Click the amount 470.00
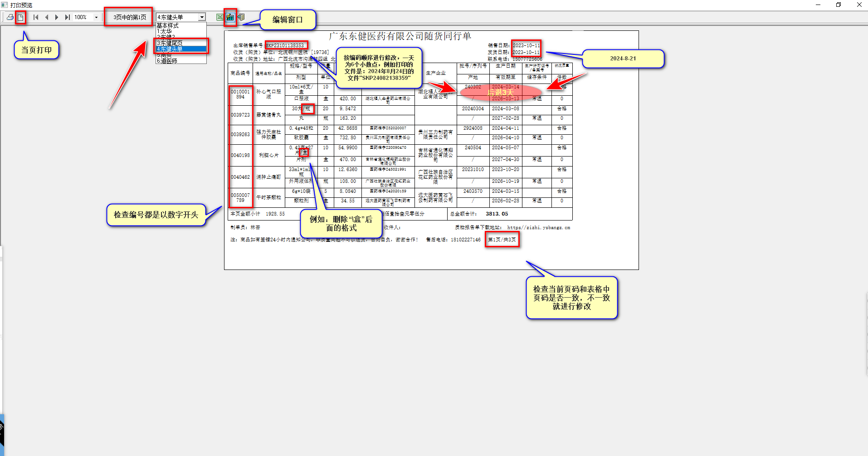The width and height of the screenshot is (868, 456). pos(348,160)
